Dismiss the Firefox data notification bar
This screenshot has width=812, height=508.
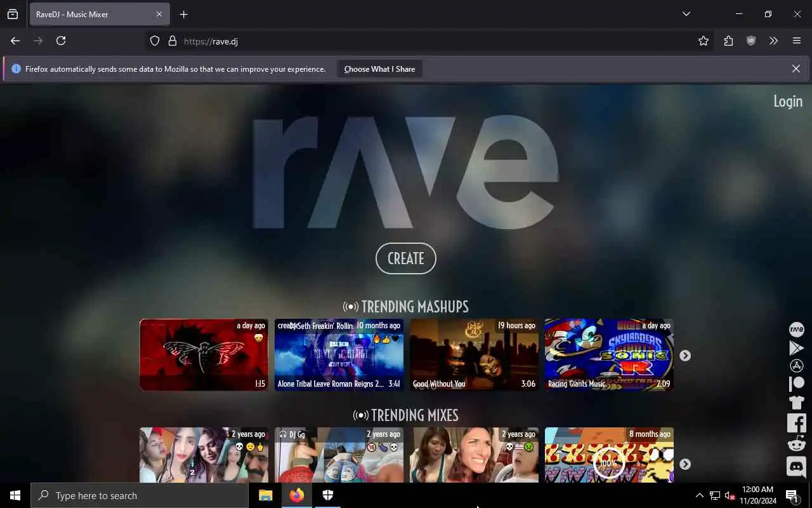coord(796,69)
